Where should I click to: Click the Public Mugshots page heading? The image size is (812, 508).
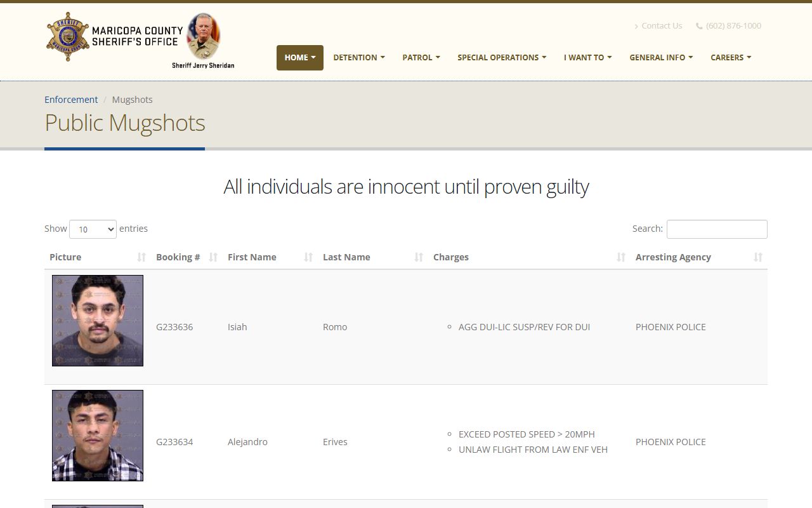tap(125, 123)
